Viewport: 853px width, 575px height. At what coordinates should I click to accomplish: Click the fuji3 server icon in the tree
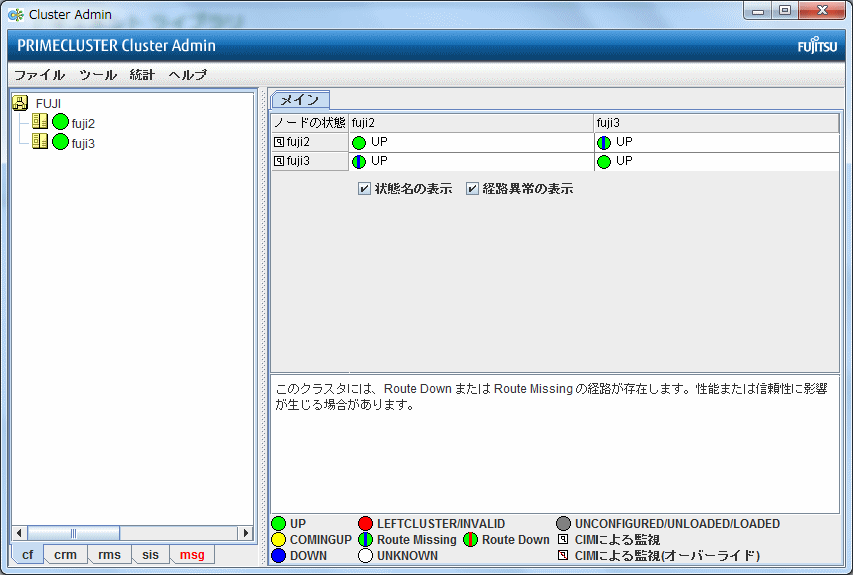click(x=40, y=142)
